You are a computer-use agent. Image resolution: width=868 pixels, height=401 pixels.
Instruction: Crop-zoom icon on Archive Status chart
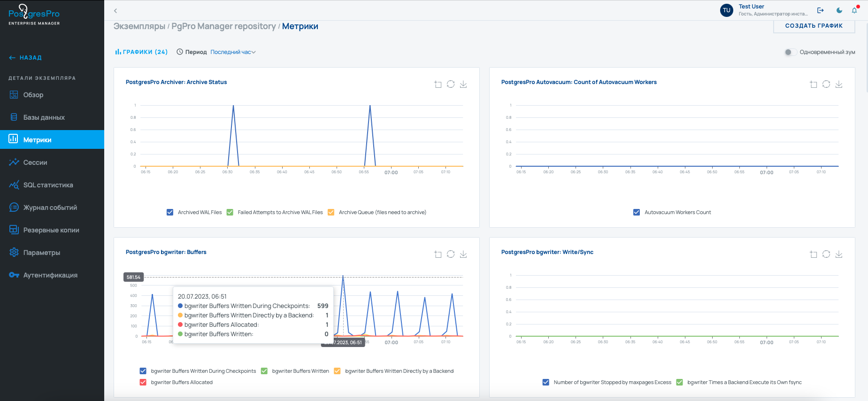click(x=438, y=84)
